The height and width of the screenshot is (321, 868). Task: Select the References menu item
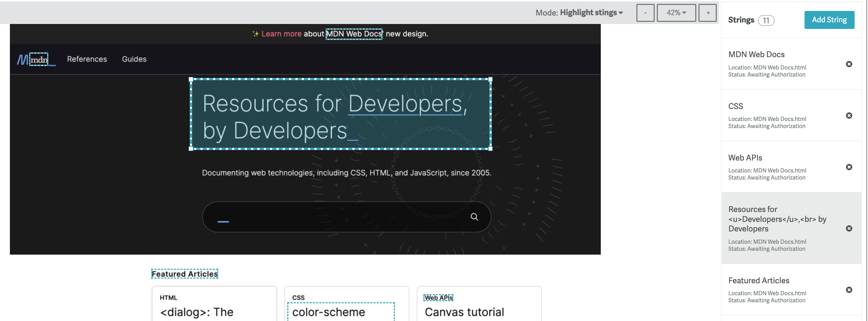pos(87,59)
